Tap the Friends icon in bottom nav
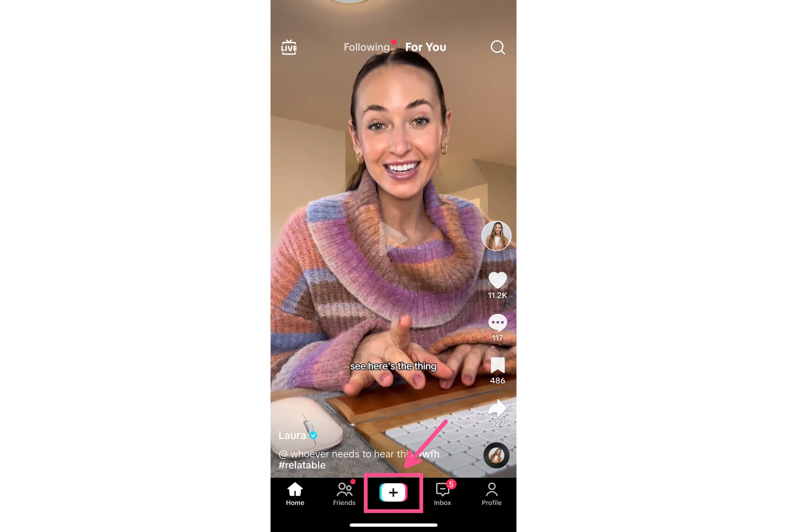The width and height of the screenshot is (787, 532). 343,493
